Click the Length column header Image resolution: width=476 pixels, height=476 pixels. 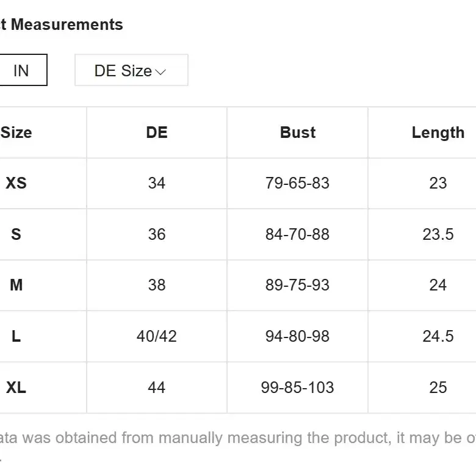[x=438, y=132]
